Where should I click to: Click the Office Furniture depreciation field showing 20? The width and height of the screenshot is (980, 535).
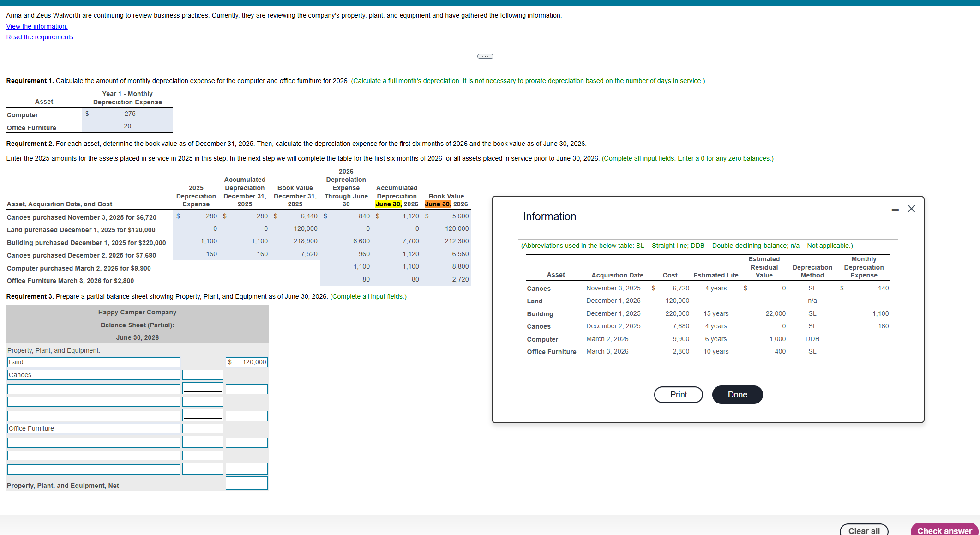[127, 126]
